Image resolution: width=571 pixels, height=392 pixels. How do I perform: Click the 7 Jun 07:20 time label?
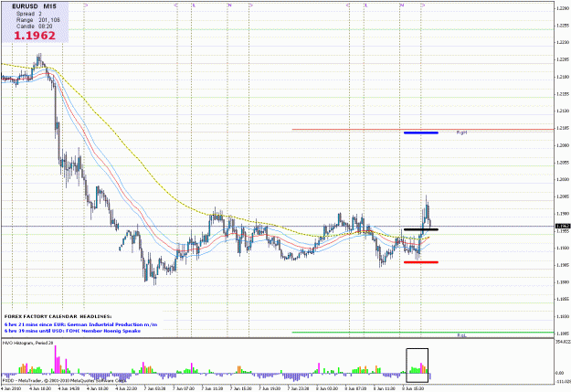pos(184,388)
